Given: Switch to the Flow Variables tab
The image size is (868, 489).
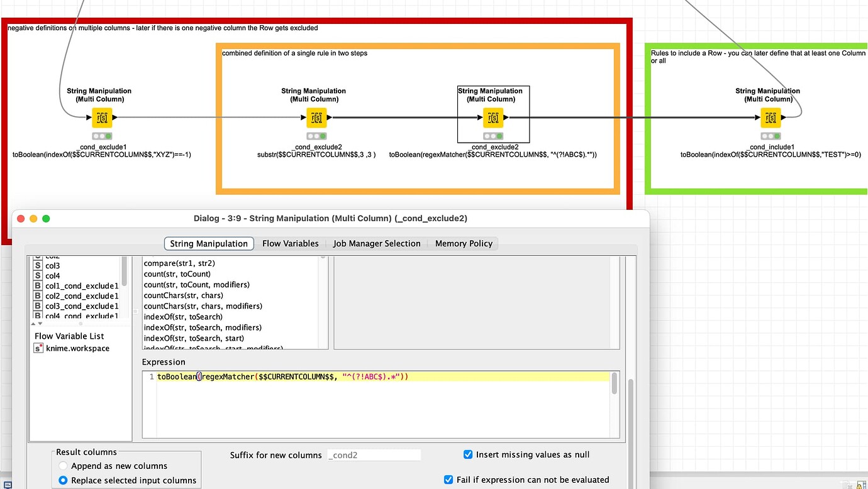Looking at the screenshot, I should 290,243.
